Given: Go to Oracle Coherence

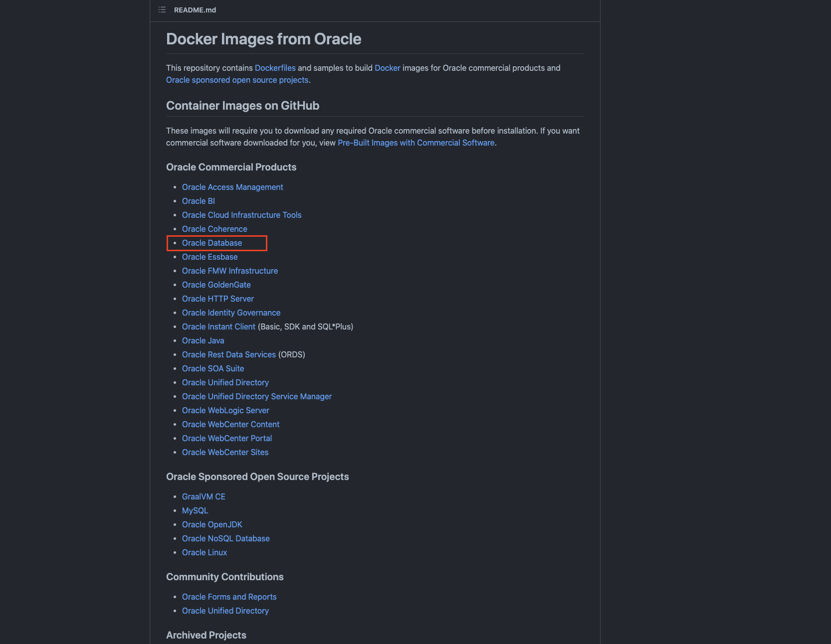Looking at the screenshot, I should point(214,229).
